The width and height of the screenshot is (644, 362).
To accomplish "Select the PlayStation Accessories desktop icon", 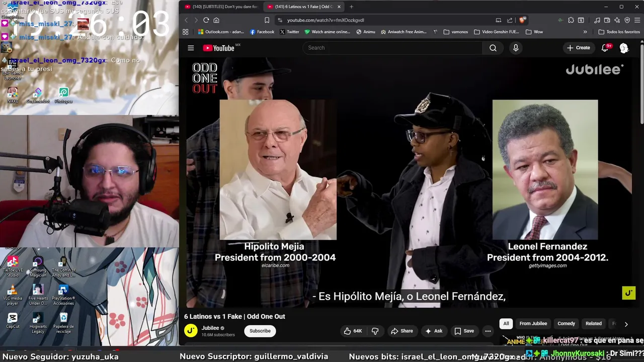I will tap(63, 295).
